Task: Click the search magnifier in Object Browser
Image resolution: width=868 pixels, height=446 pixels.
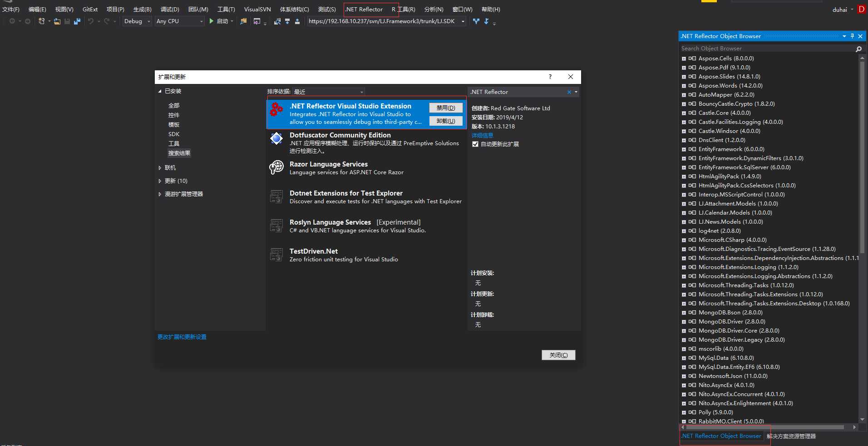Action: [x=859, y=49]
